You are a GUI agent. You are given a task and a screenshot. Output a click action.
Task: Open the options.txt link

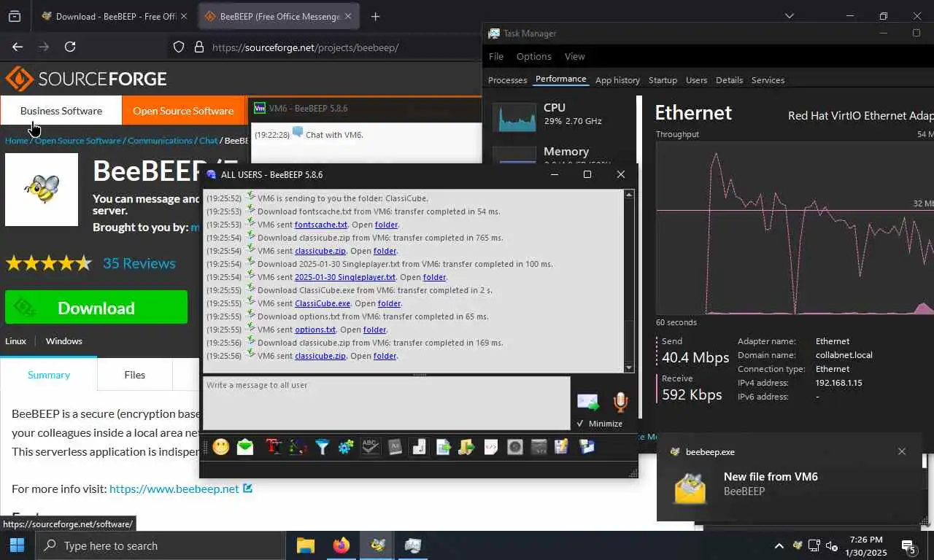[x=315, y=330]
